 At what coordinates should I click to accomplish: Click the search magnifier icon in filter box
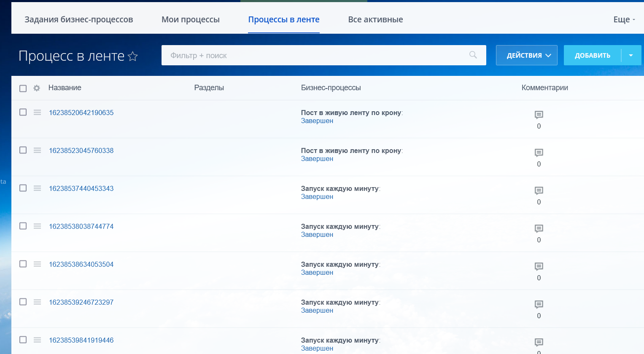click(473, 55)
